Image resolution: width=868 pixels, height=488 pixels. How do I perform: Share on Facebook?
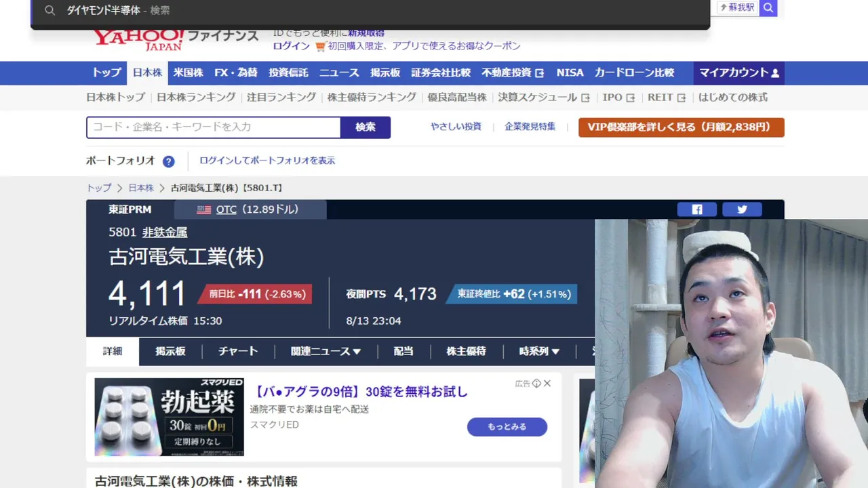(696, 209)
